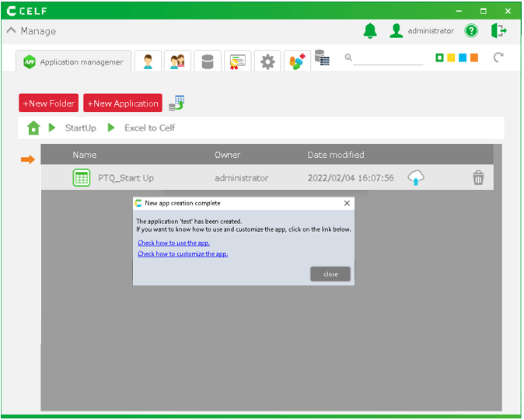Click the StartUp breadcrumb folder
Image resolution: width=524 pixels, height=420 pixels.
[x=80, y=128]
